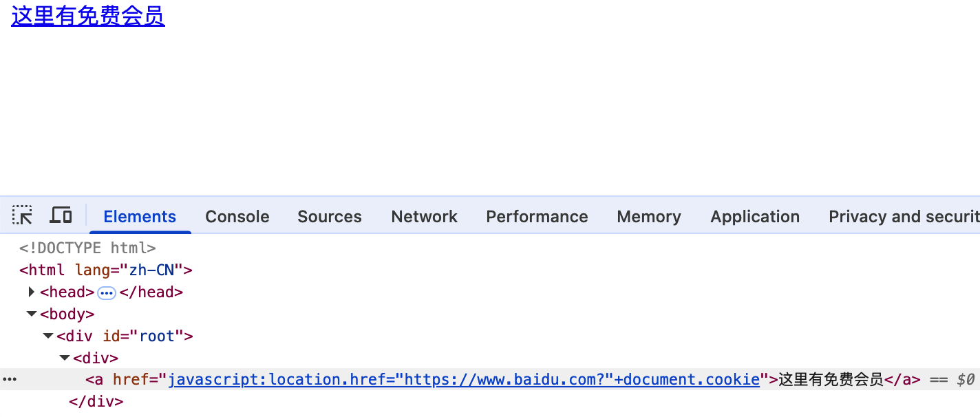This screenshot has height=417, width=980.
Task: Collapse the body node triangle
Action: click(31, 314)
